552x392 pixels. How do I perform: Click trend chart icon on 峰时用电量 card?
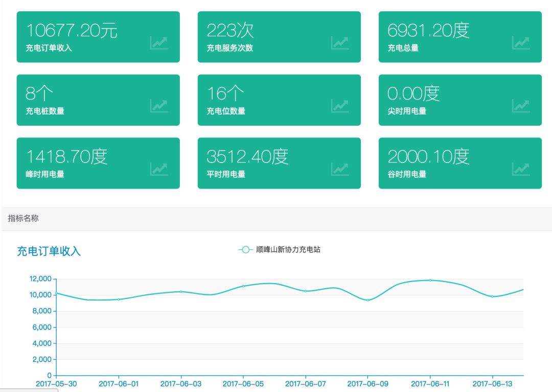click(159, 169)
